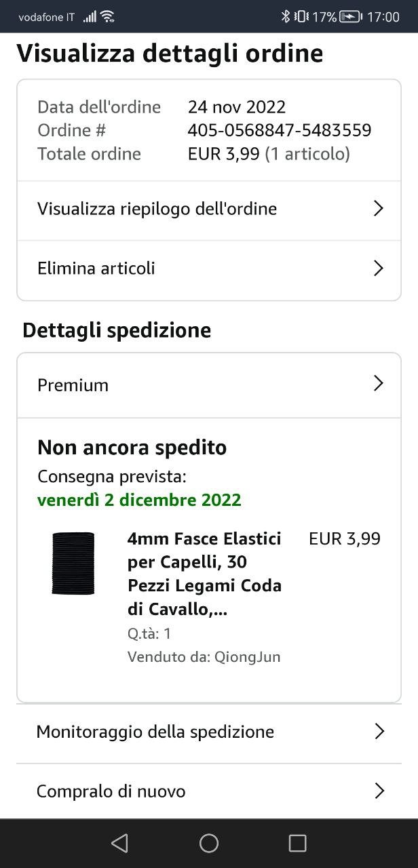The image size is (418, 868).
Task: Expand Visualizza riepilogo dell'ordine chevron
Action: (379, 209)
